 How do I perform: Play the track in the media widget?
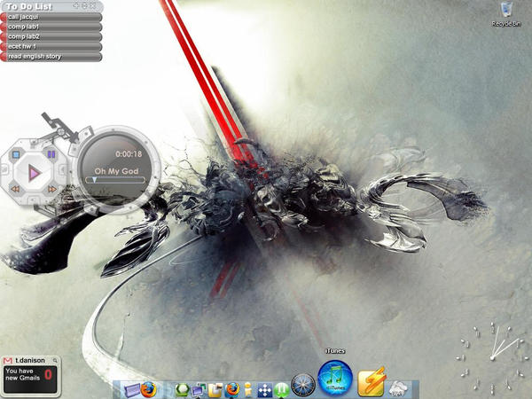34,173
